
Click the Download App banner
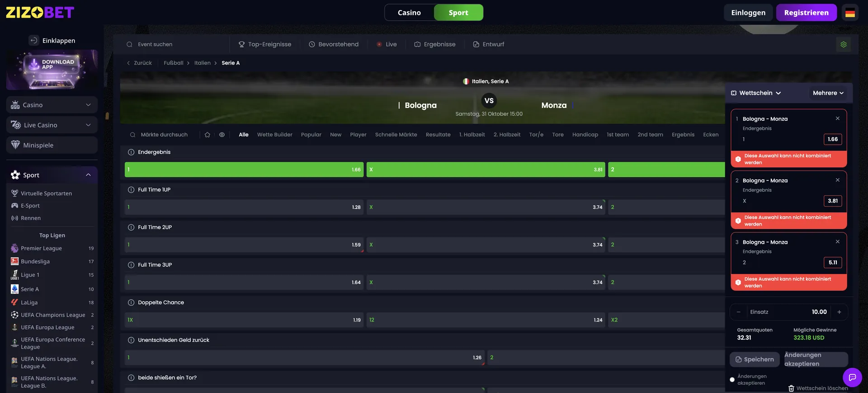52,70
